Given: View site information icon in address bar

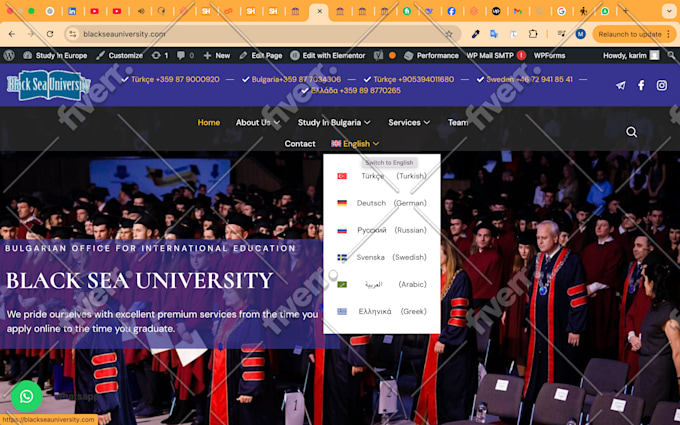Looking at the screenshot, I should click(73, 34).
